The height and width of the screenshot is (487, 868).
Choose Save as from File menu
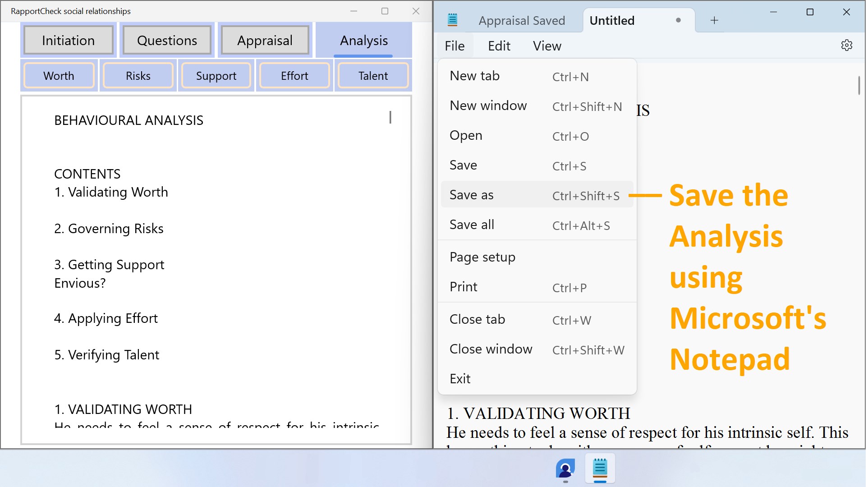pos(471,195)
